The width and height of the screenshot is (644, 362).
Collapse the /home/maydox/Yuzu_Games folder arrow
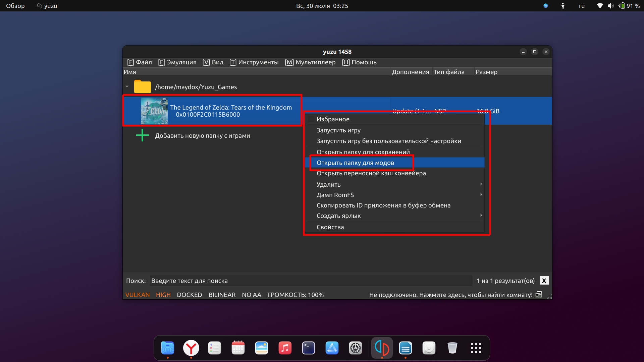[127, 86]
